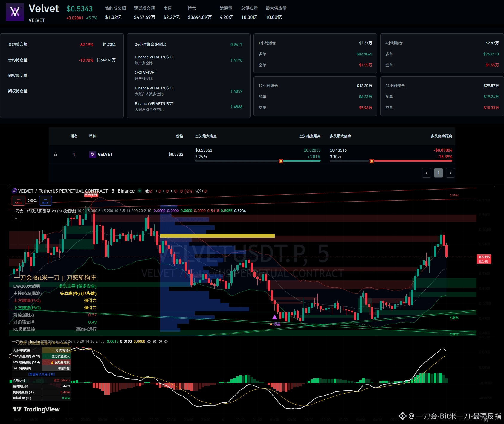Click the 12小时爆仓 $12.20万 header
The width and height of the screenshot is (504, 424).
[x=315, y=86]
